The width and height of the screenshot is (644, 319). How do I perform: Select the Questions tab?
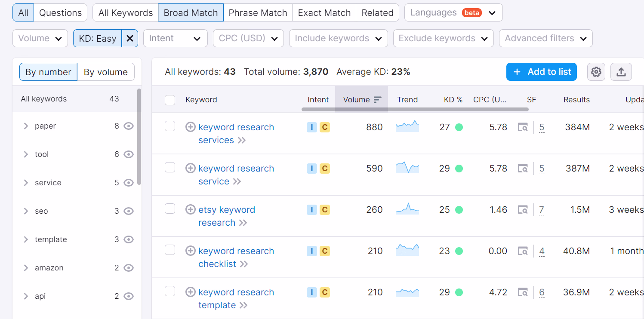pos(60,13)
